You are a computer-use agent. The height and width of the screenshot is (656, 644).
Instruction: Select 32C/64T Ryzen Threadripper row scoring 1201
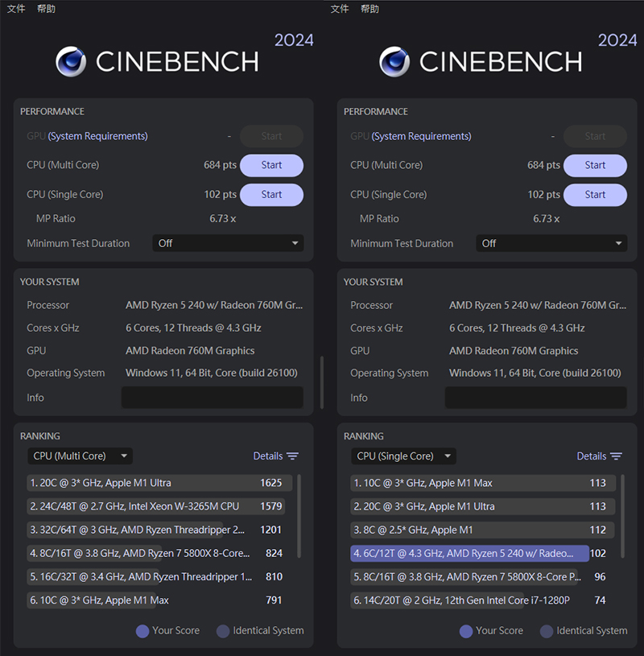tap(155, 530)
